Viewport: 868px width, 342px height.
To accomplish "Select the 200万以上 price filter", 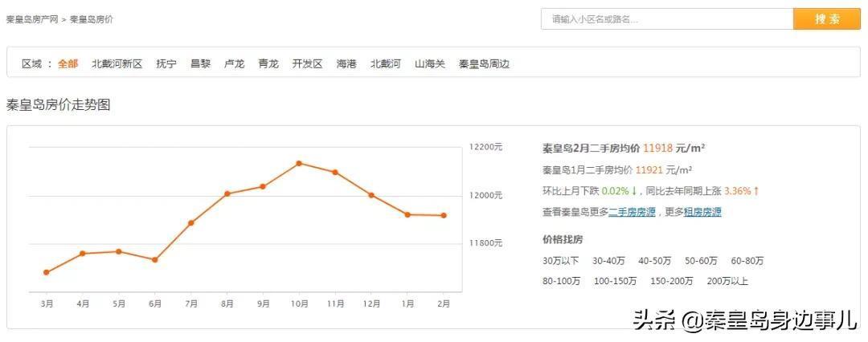I will tap(727, 281).
